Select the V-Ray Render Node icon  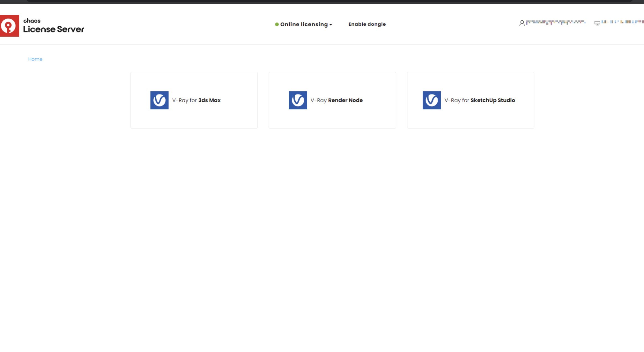click(x=298, y=100)
